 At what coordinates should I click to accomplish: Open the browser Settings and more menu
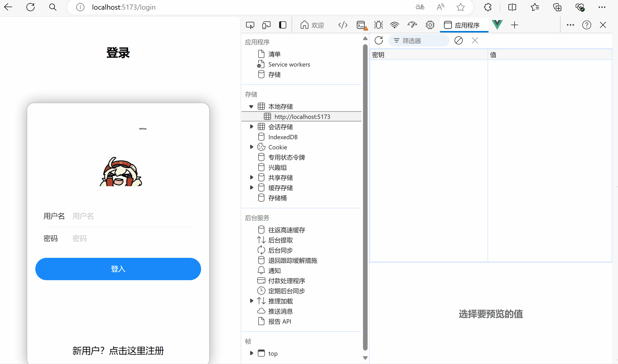(x=602, y=7)
